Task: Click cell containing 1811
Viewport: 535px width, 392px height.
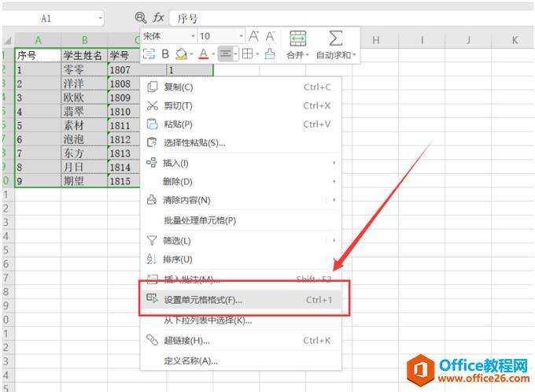Action: (124, 125)
